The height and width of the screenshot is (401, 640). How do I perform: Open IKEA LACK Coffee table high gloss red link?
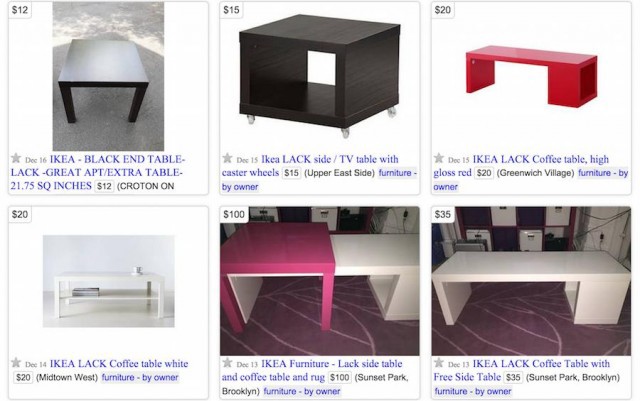coord(521,166)
